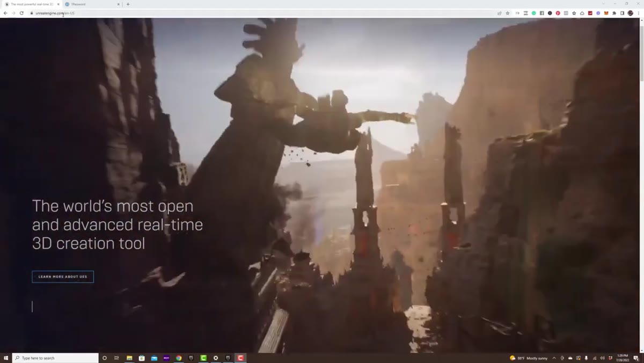
Task: Toggle the browser side panel
Action: point(623,13)
